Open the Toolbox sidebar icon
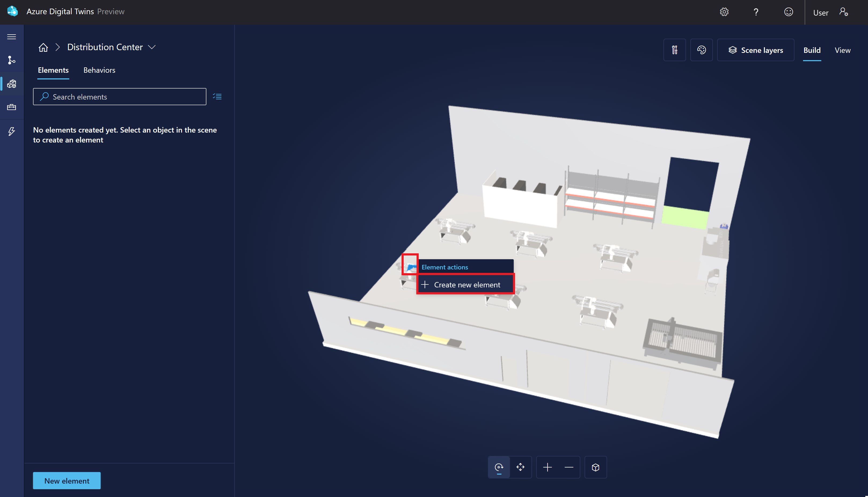Viewport: 868px width, 497px height. pos(11,107)
